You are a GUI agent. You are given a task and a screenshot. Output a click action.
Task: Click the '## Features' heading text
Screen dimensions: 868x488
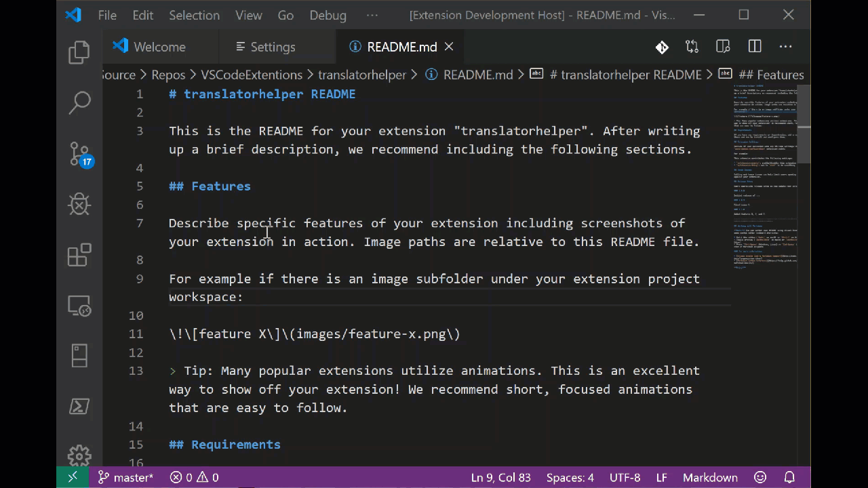(210, 186)
